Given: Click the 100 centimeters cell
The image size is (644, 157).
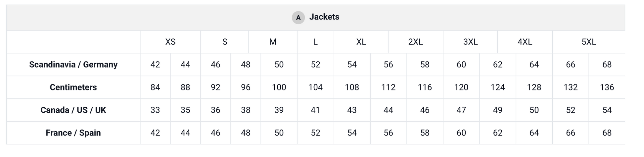Looking at the screenshot, I should tap(279, 87).
